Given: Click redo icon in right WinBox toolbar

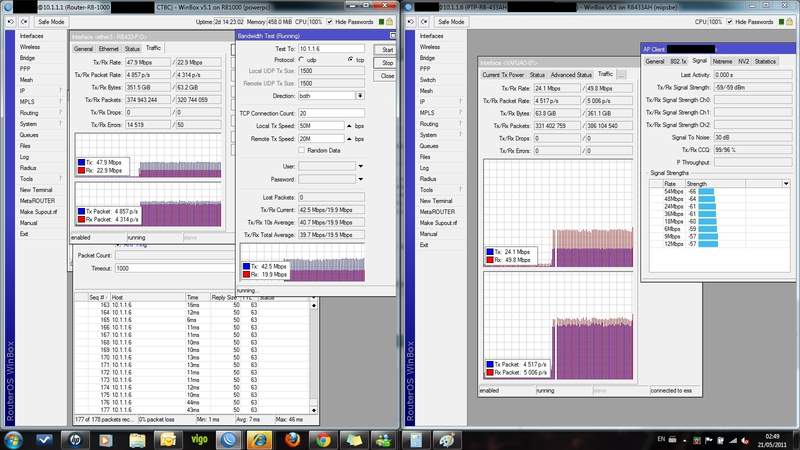Looking at the screenshot, I should pyautogui.click(x=424, y=22).
